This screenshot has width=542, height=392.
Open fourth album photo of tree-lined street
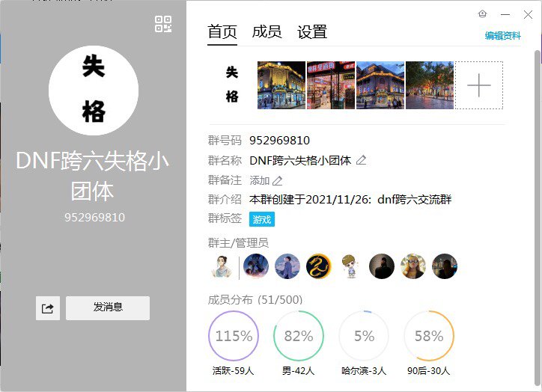coord(430,85)
